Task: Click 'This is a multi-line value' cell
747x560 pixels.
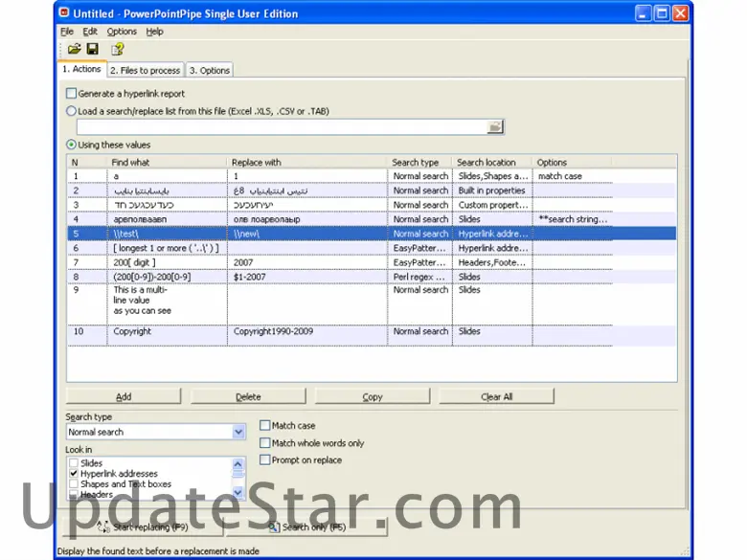Action: (167, 304)
